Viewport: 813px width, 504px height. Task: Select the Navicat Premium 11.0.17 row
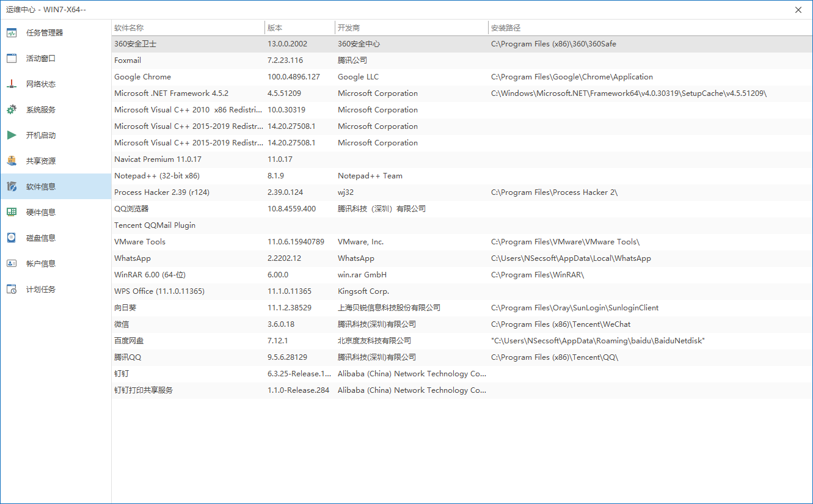coord(462,159)
